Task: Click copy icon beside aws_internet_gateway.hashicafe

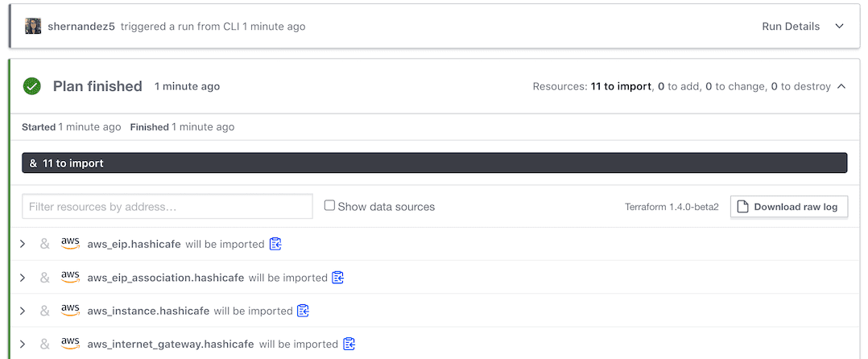Action: 349,344
